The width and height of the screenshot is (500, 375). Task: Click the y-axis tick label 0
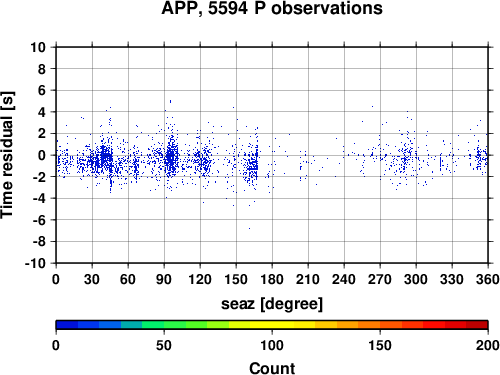point(42,155)
